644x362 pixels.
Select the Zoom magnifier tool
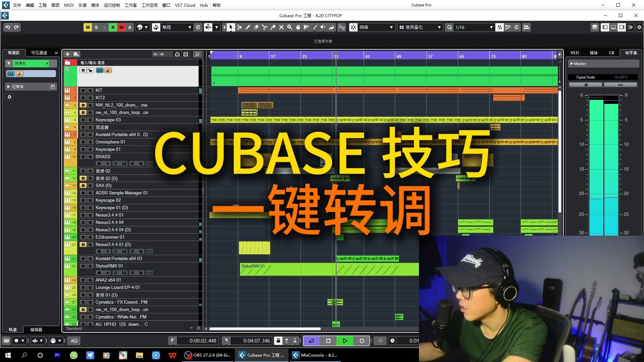[290, 27]
